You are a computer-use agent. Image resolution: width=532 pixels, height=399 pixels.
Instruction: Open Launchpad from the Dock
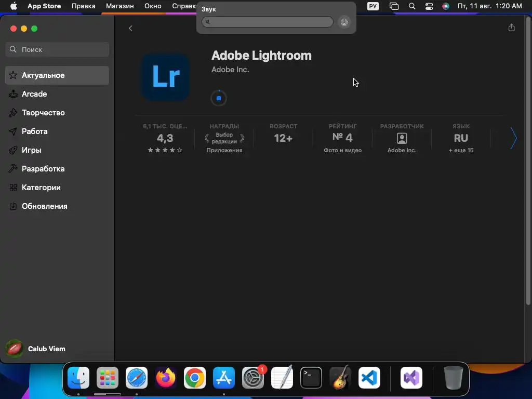(x=108, y=378)
